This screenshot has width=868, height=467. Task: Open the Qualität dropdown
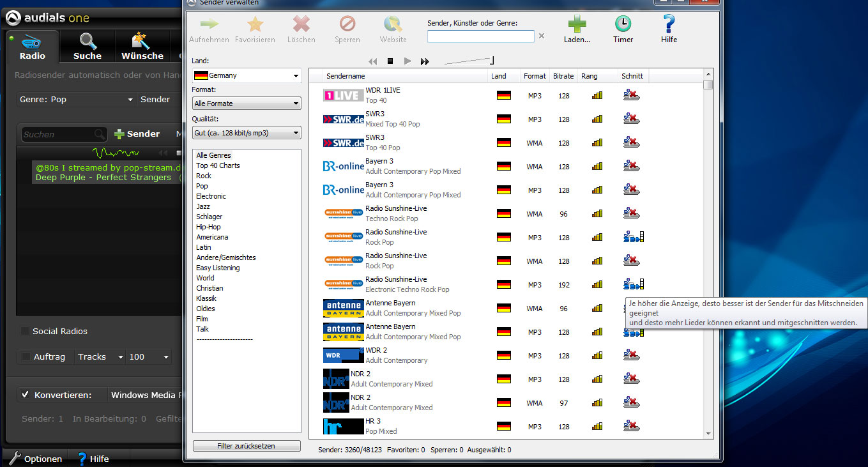tap(247, 133)
